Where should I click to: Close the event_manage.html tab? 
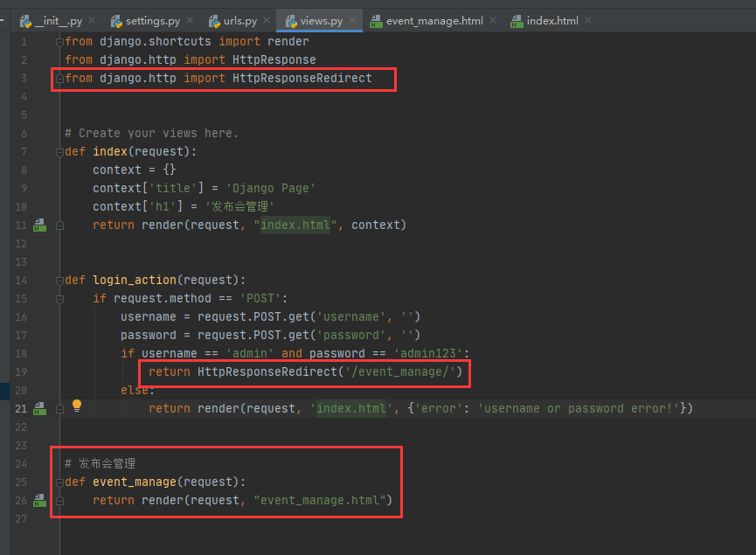click(x=493, y=20)
